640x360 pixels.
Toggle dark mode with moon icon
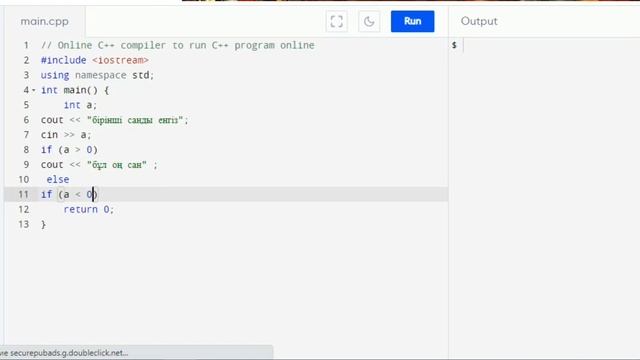pyautogui.click(x=369, y=21)
